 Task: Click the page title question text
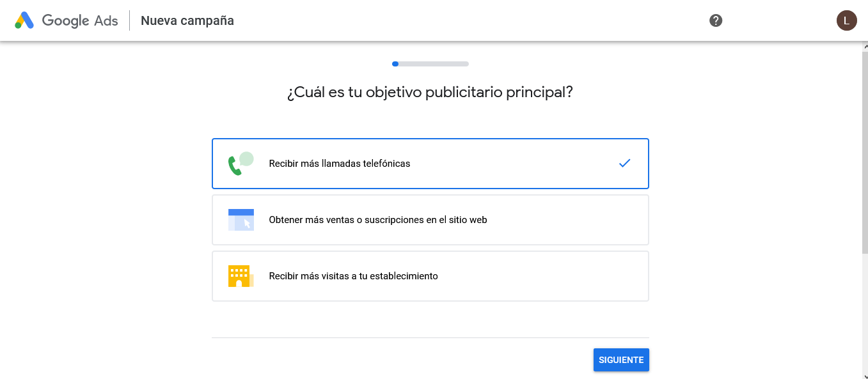[430, 92]
